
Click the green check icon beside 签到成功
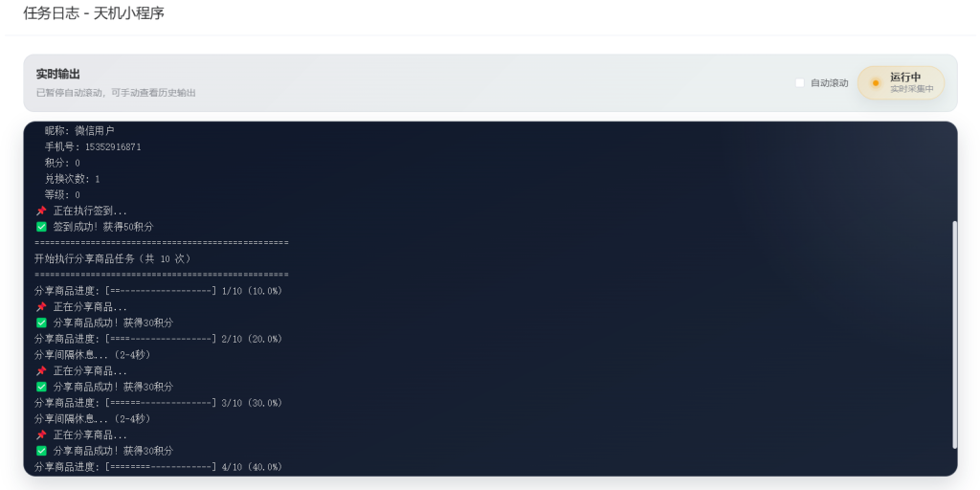click(x=41, y=227)
